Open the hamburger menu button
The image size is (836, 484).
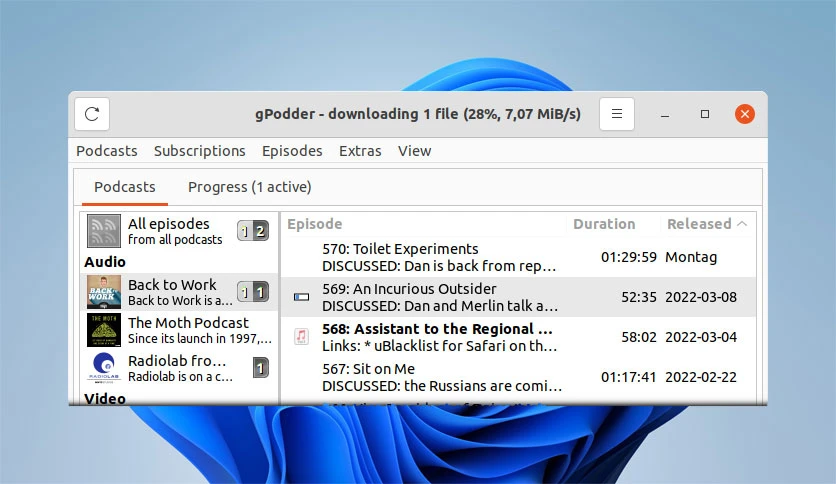pos(617,114)
